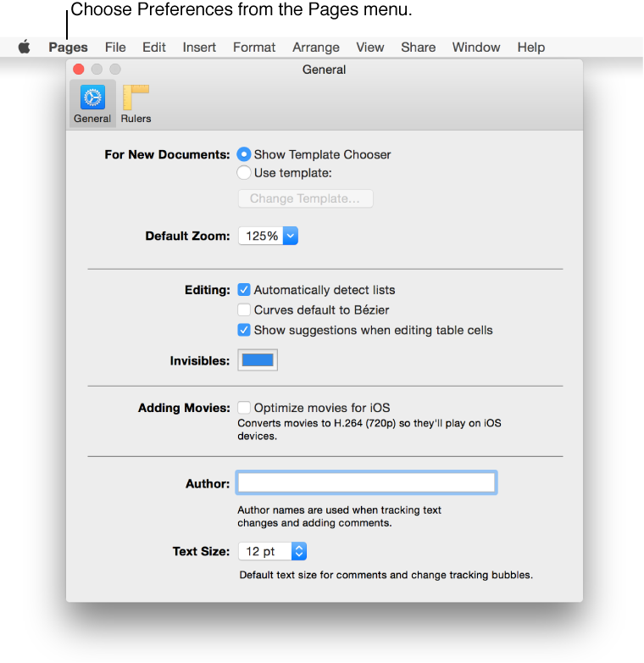Viewport: 644px width, 663px height.
Task: Open the Format menu
Action: click(254, 47)
